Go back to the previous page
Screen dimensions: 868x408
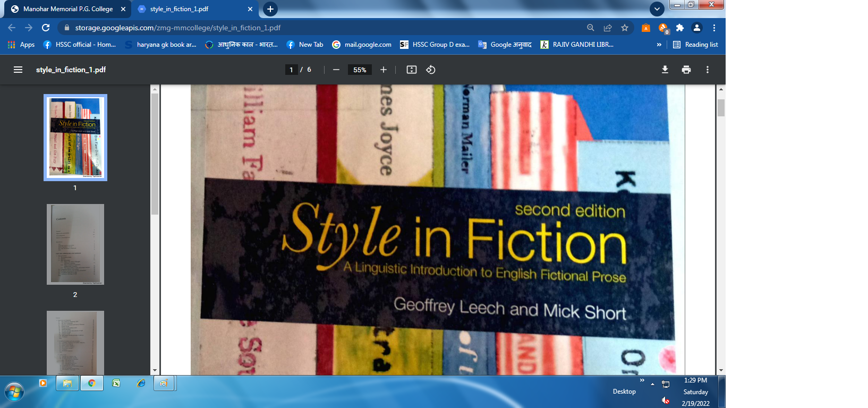tap(12, 28)
